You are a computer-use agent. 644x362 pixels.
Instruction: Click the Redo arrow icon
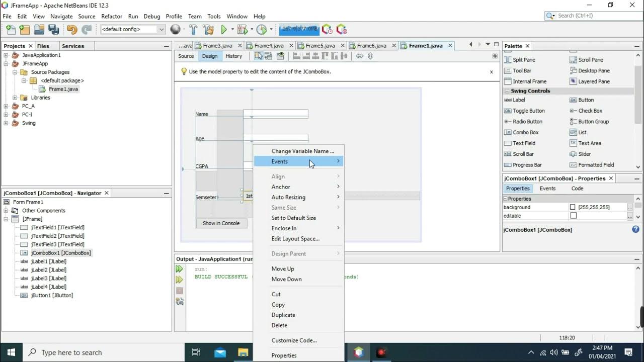pos(87,29)
